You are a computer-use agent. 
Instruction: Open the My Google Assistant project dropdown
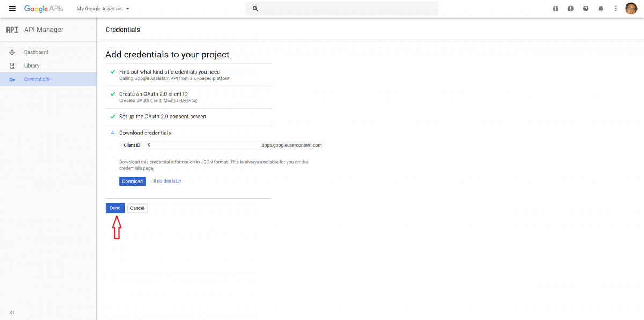(102, 8)
